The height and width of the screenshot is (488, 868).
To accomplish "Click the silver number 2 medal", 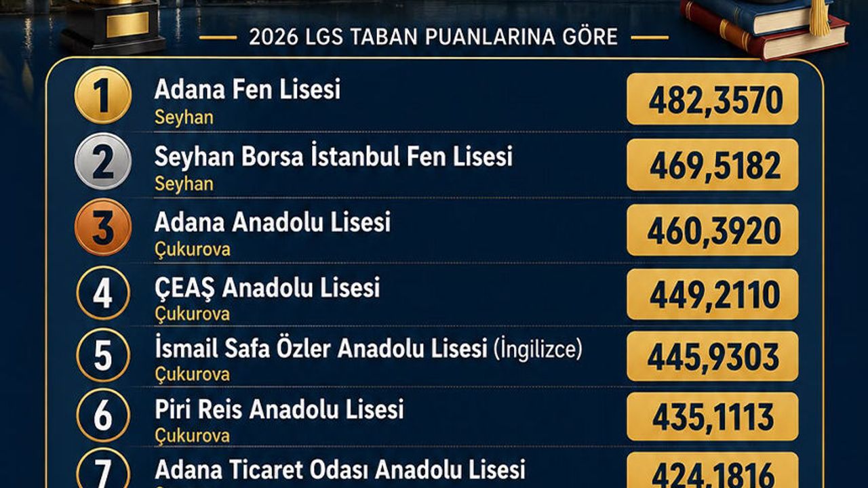I will click(103, 161).
